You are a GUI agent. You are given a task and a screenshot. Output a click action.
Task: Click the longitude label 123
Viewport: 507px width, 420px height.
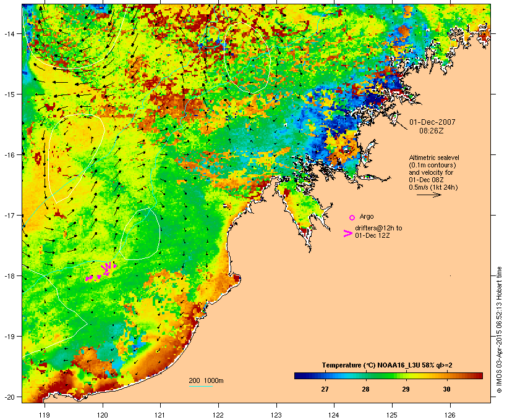click(x=276, y=415)
